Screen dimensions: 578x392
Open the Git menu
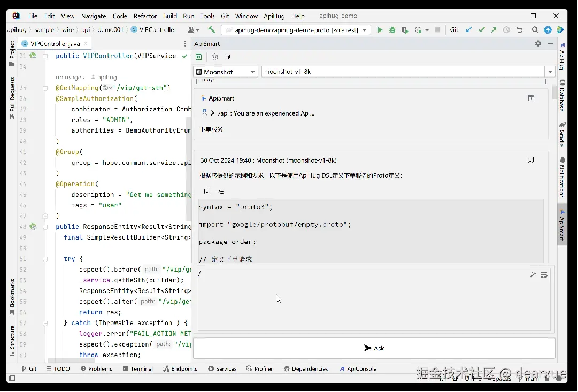pyautogui.click(x=225, y=16)
